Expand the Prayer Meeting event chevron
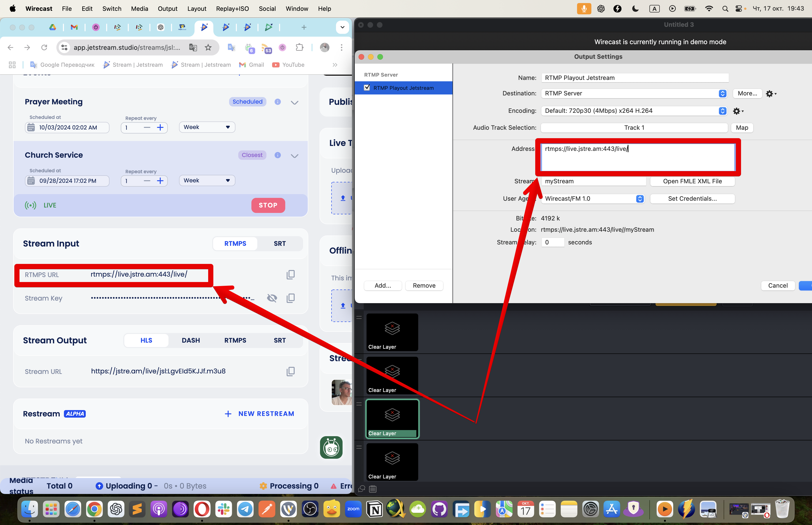The width and height of the screenshot is (812, 525). point(294,102)
